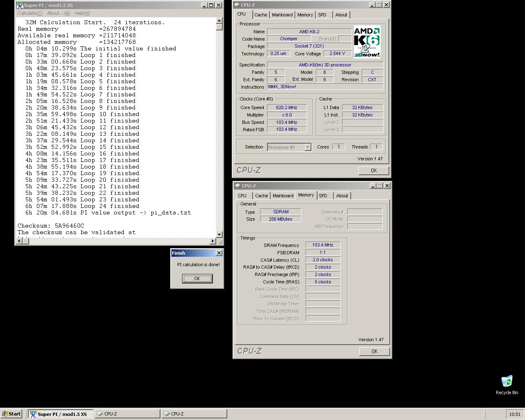Open the Recycle Bin icon
525x420 pixels.
[x=507, y=385]
